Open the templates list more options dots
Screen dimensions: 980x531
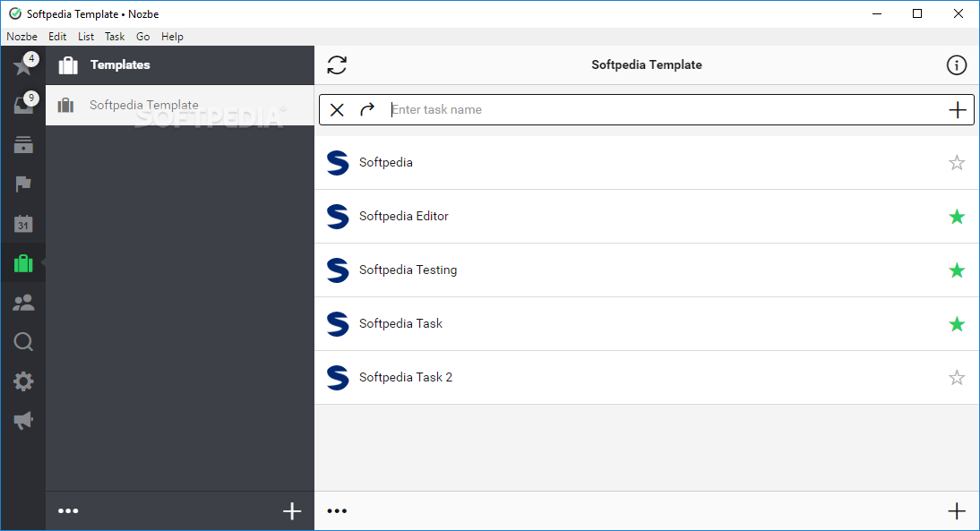coord(68,511)
